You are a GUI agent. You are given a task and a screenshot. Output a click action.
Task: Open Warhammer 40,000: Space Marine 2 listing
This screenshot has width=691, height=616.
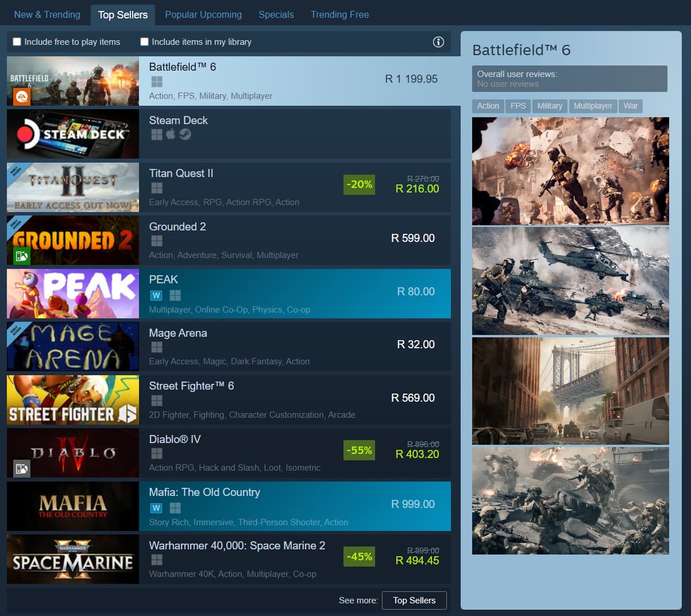229,559
